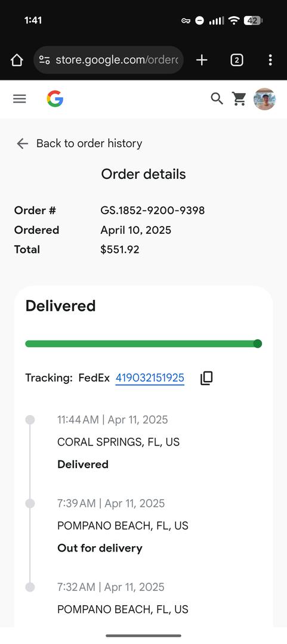
Task: Open FedEx tracking number 419032151925
Action: point(150,378)
